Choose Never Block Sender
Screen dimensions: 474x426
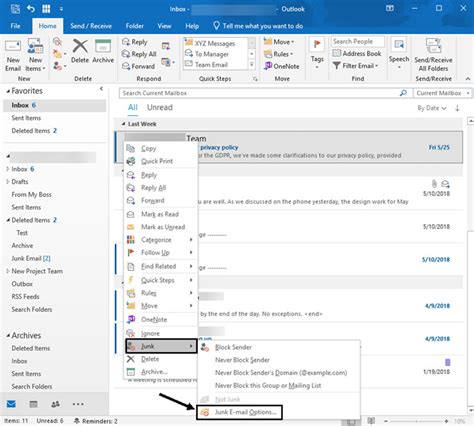[x=242, y=360]
